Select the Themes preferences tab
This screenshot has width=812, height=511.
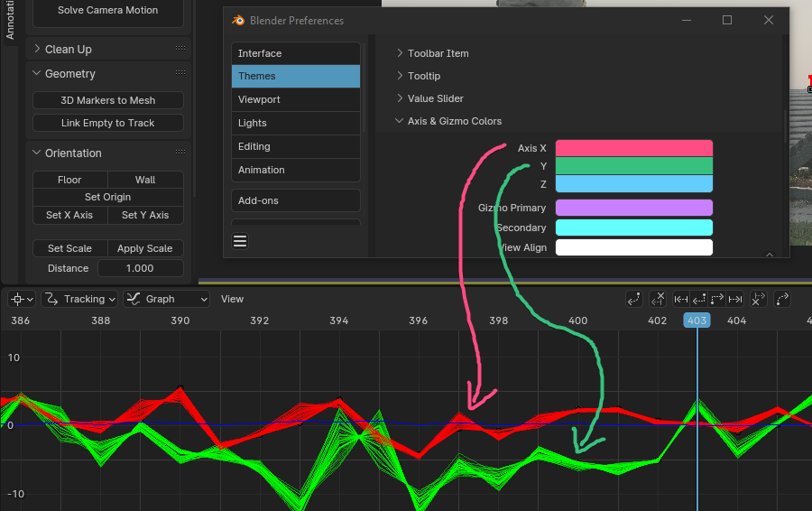pos(296,76)
